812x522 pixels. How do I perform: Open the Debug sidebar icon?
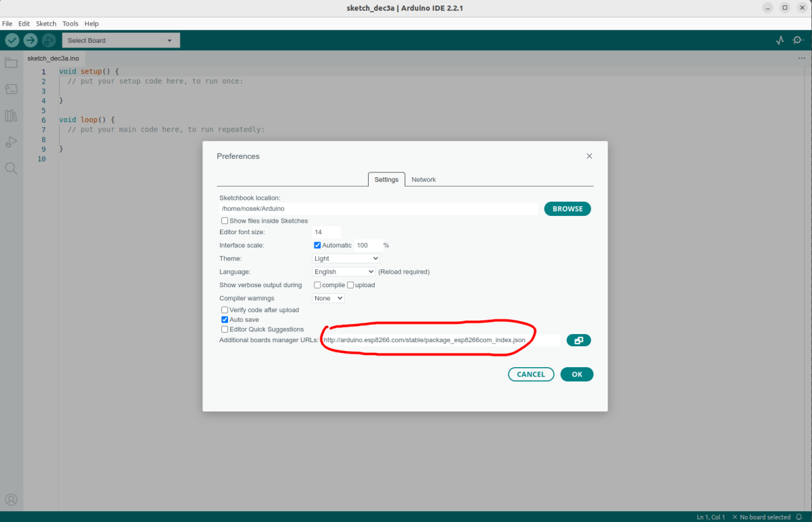[11, 142]
